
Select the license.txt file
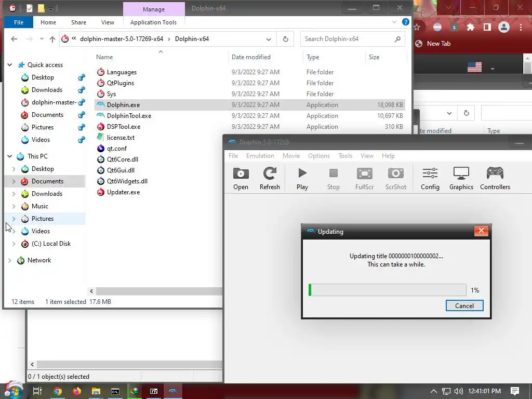click(x=121, y=137)
